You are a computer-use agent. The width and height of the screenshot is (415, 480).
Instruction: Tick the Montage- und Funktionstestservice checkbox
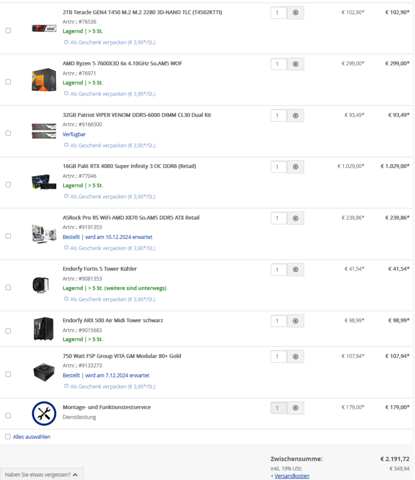coord(8,415)
